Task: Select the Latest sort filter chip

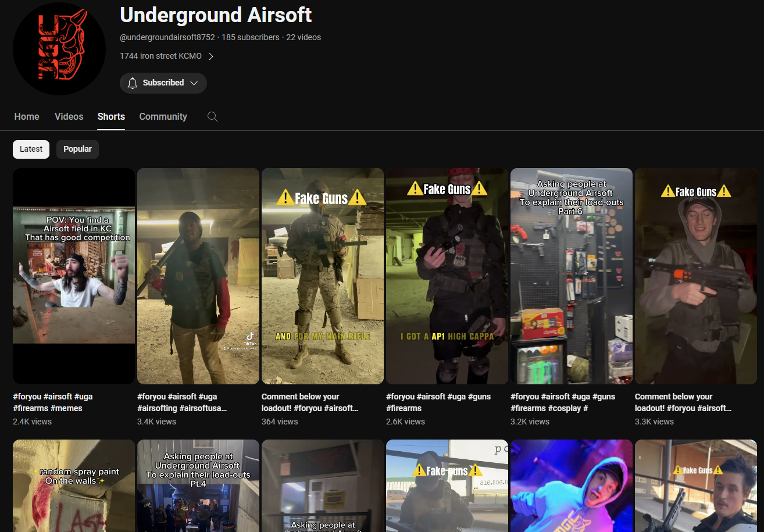Action: pos(31,149)
